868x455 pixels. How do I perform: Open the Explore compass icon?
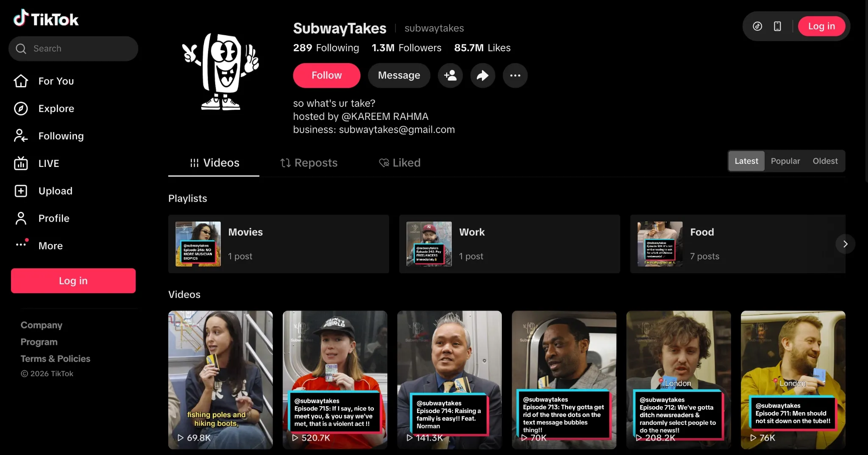(x=21, y=108)
